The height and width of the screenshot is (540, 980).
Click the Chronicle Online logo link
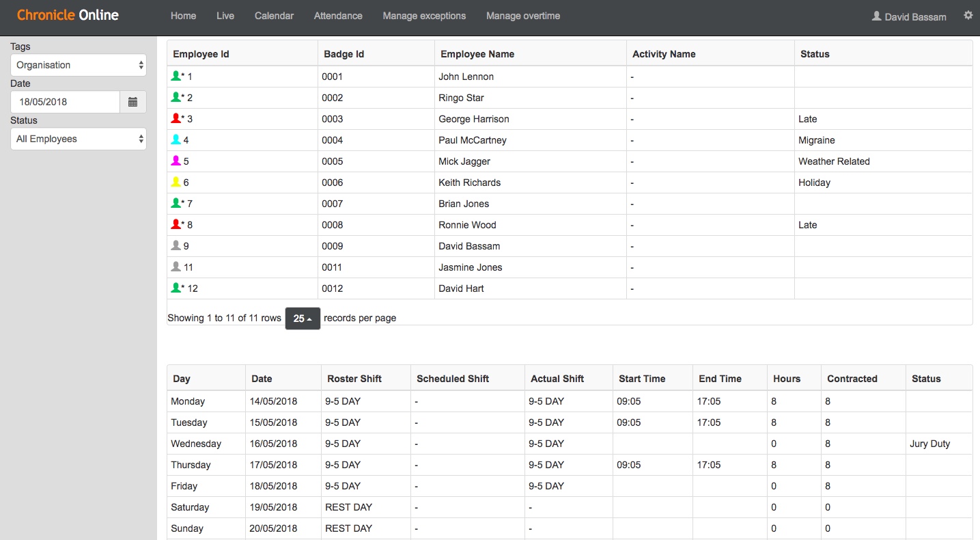coord(68,15)
